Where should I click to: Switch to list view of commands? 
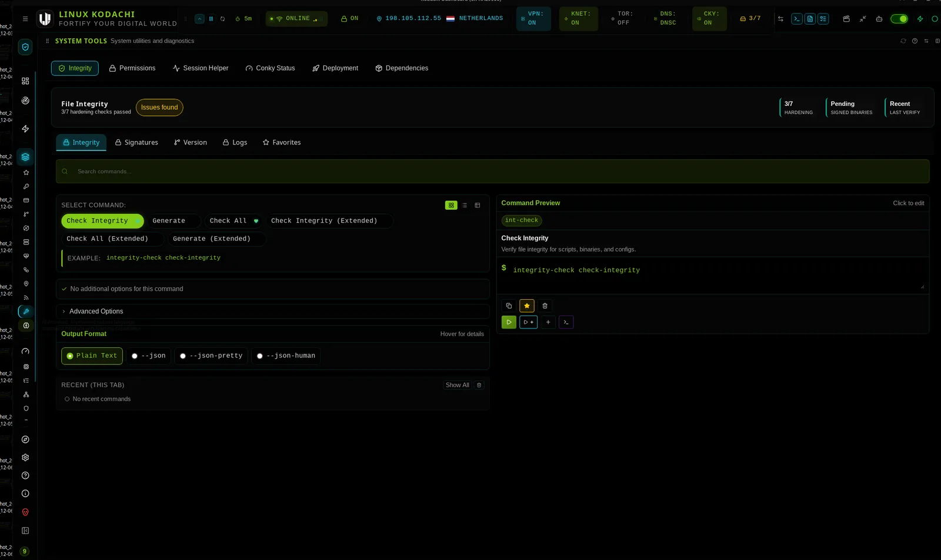pos(465,206)
